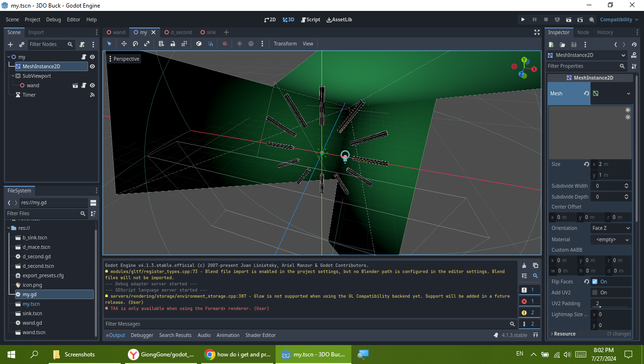644x364 pixels.
Task: Click the load resource folder icon in Inspector
Action: click(563, 45)
